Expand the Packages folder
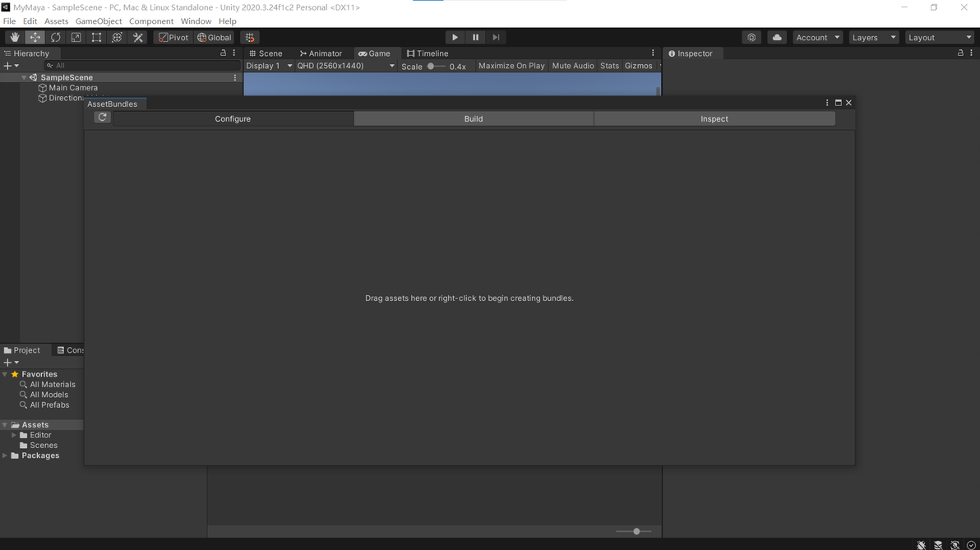980x550 pixels. [6, 455]
